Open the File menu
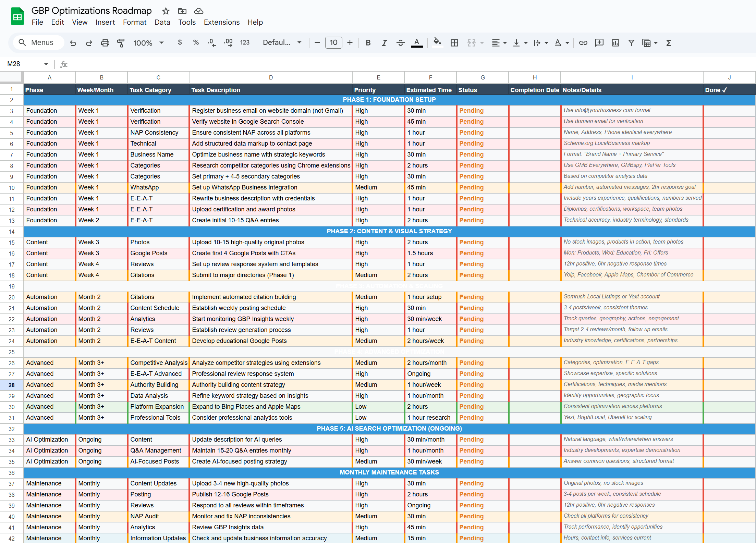756x543 pixels. click(37, 22)
